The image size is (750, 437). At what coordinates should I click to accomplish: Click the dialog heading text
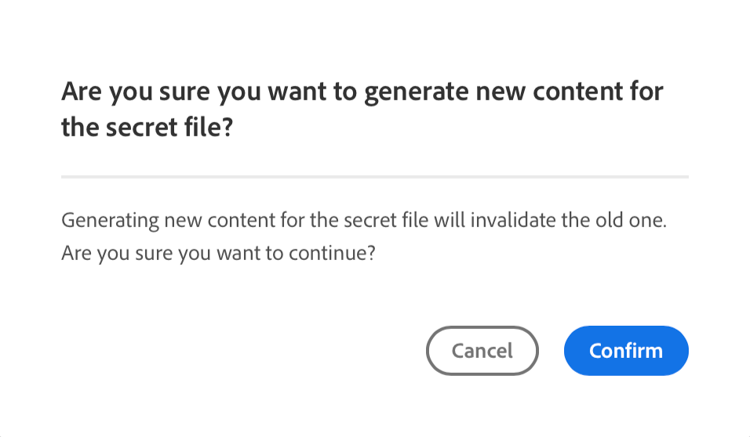tap(362, 92)
